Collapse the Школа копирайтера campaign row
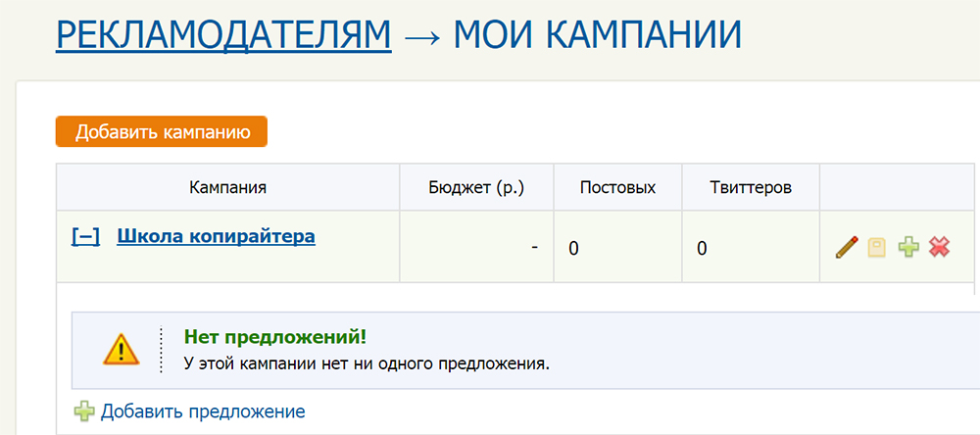980x435 pixels. (x=86, y=236)
